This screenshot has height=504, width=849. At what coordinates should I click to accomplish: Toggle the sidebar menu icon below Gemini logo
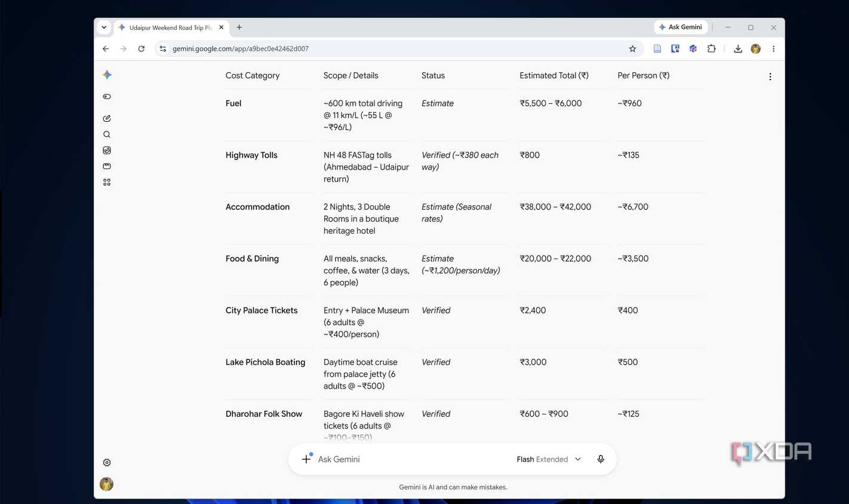(107, 97)
